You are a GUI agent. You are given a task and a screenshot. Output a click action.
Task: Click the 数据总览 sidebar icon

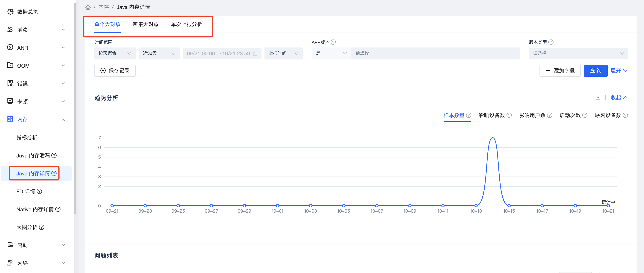pyautogui.click(x=10, y=11)
